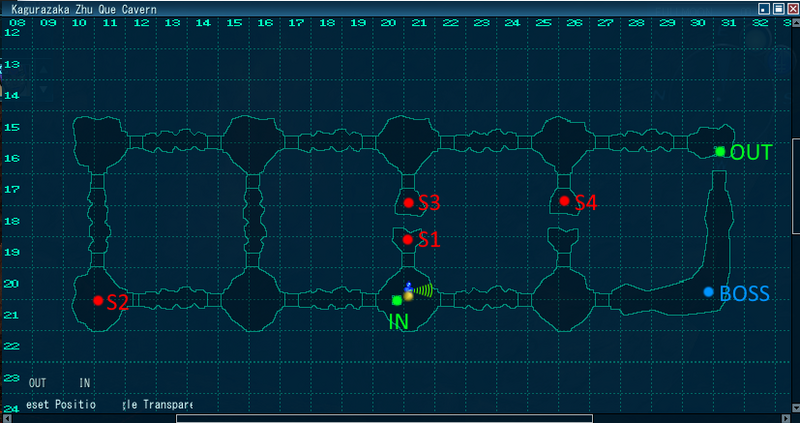Maximize the map window
This screenshot has height=423, width=800.
(x=778, y=7)
